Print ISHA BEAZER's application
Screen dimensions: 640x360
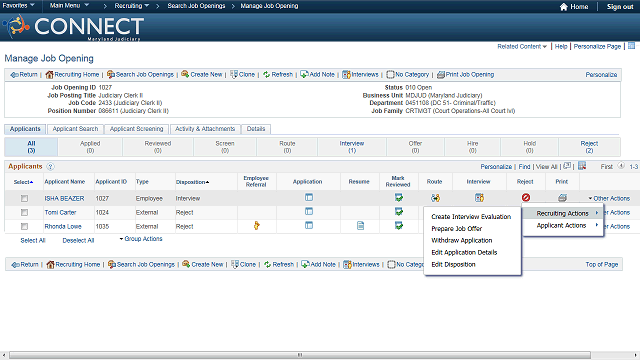tap(562, 198)
